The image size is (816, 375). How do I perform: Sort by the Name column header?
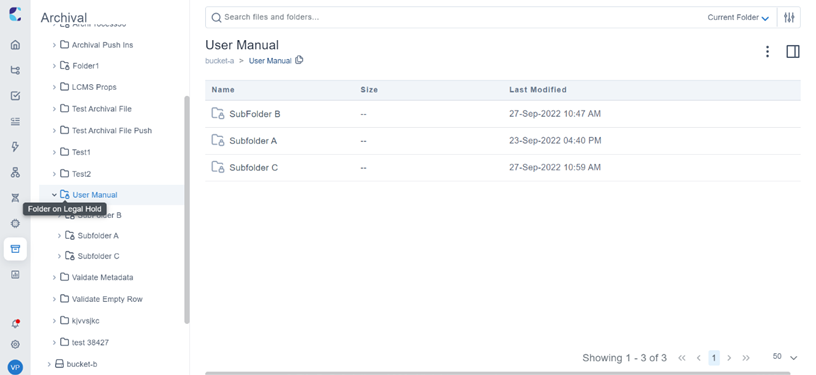click(223, 89)
